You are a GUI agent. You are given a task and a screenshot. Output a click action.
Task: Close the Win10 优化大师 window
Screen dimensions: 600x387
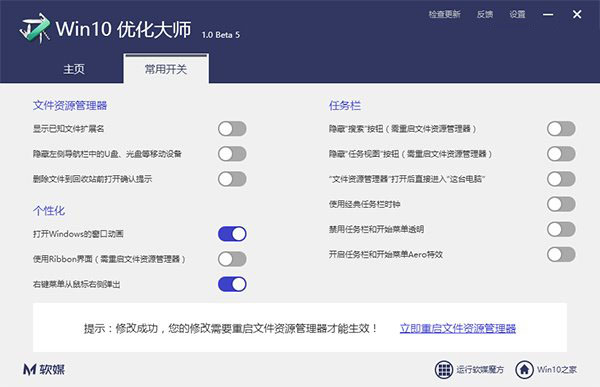[577, 15]
